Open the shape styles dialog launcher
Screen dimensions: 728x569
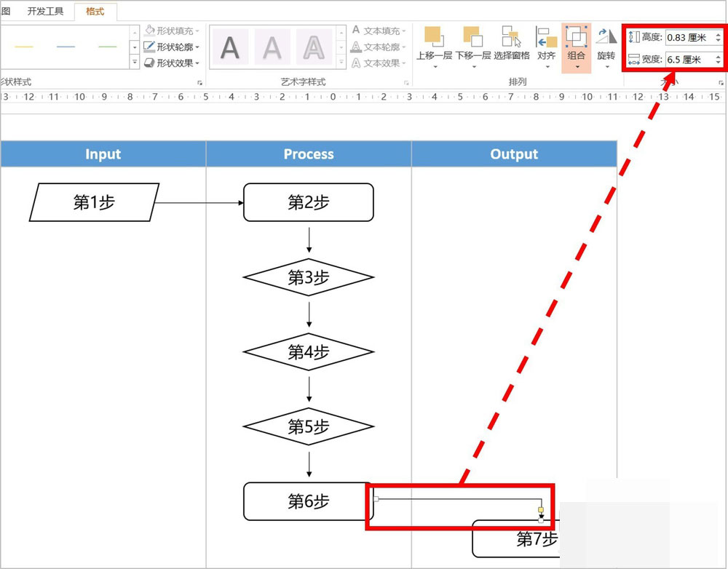coord(199,83)
